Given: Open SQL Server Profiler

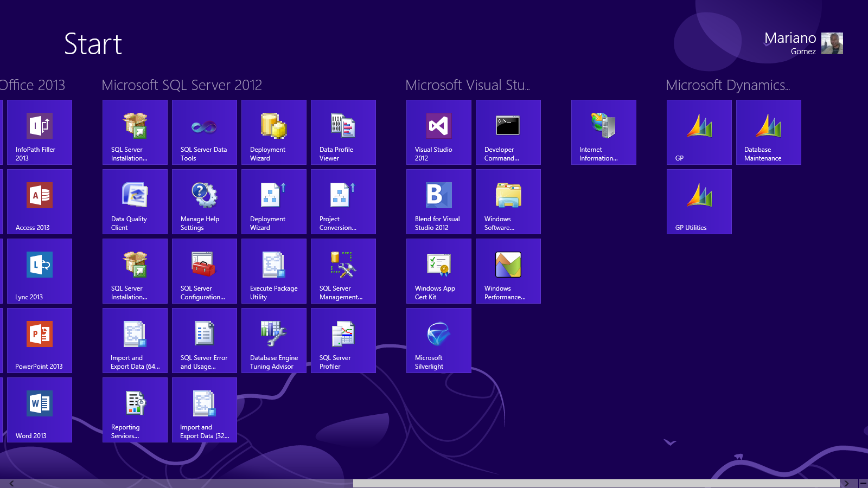Looking at the screenshot, I should [343, 341].
